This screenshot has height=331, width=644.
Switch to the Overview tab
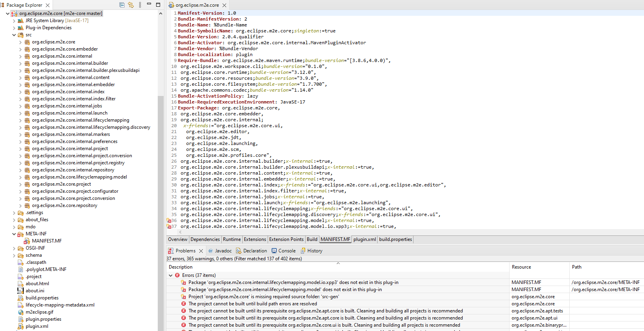tap(178, 239)
